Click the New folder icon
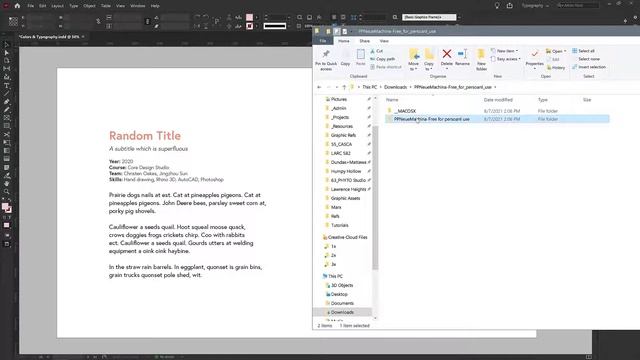The width and height of the screenshot is (640, 360). (481, 54)
